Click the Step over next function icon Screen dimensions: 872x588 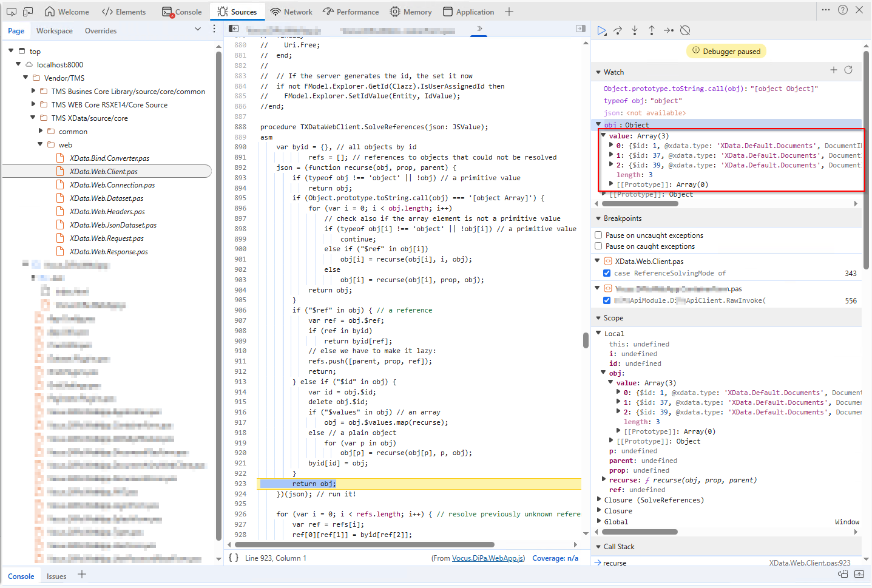coord(618,30)
